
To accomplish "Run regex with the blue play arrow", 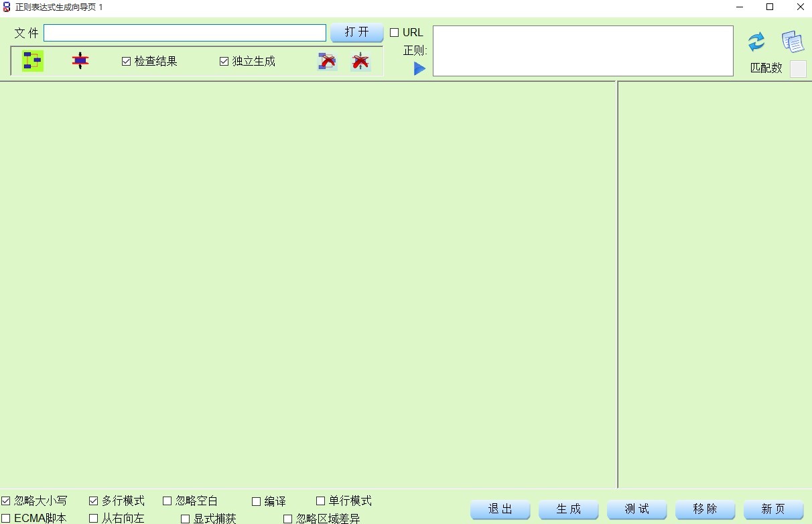I will pos(419,68).
